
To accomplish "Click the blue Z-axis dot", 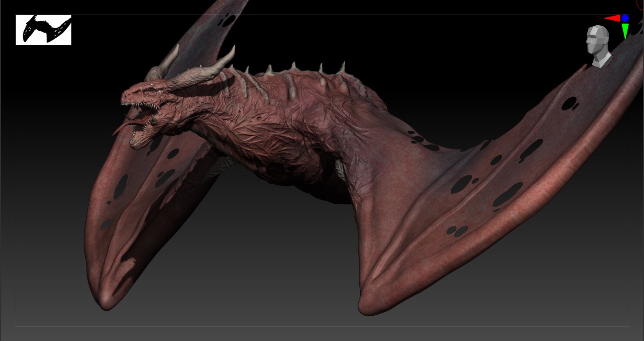I will tap(625, 18).
